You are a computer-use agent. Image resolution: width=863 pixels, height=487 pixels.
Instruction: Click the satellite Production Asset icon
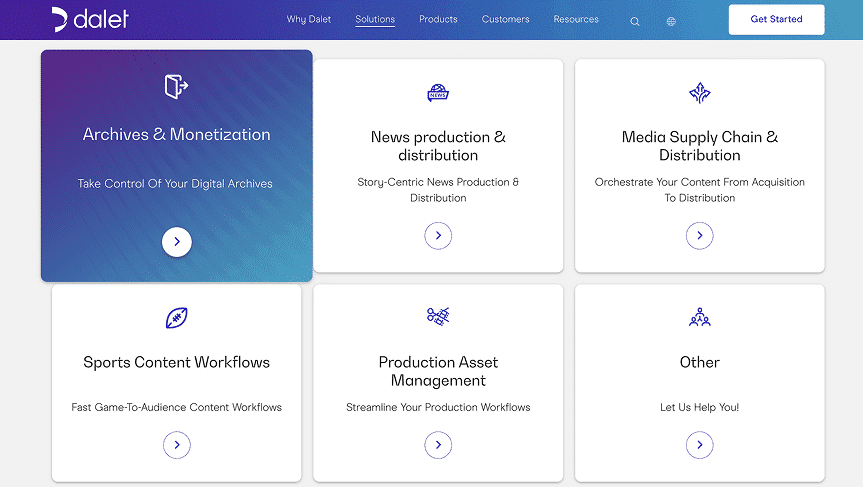point(438,316)
